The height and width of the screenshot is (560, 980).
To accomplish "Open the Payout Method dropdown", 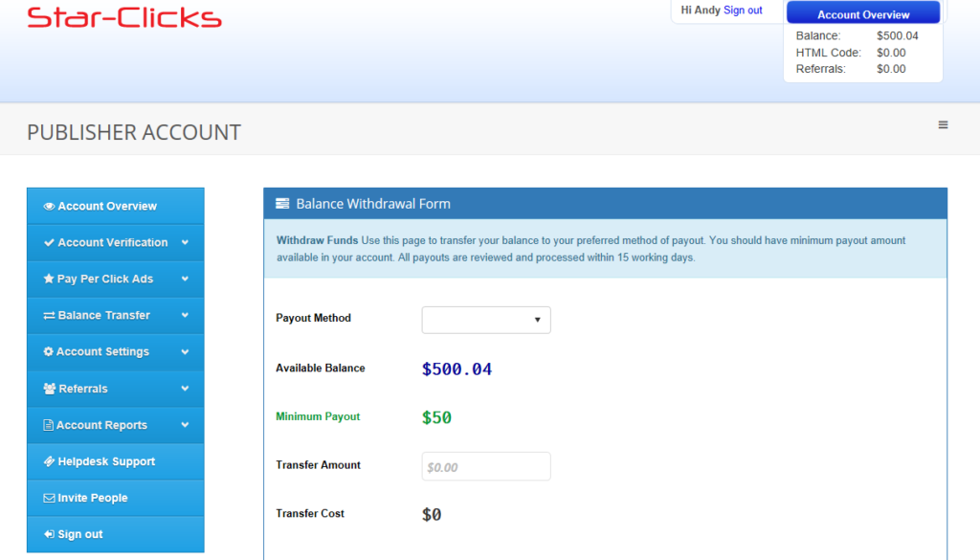I will 486,320.
